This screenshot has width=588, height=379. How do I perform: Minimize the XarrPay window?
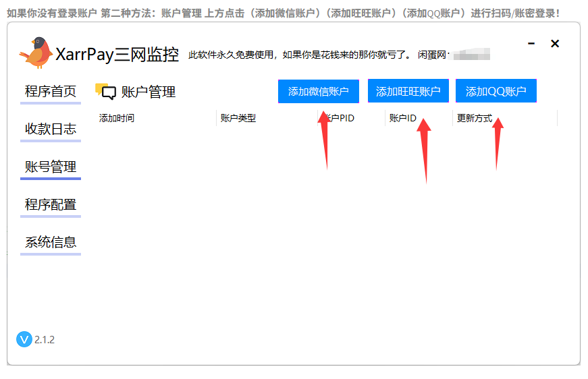point(531,44)
